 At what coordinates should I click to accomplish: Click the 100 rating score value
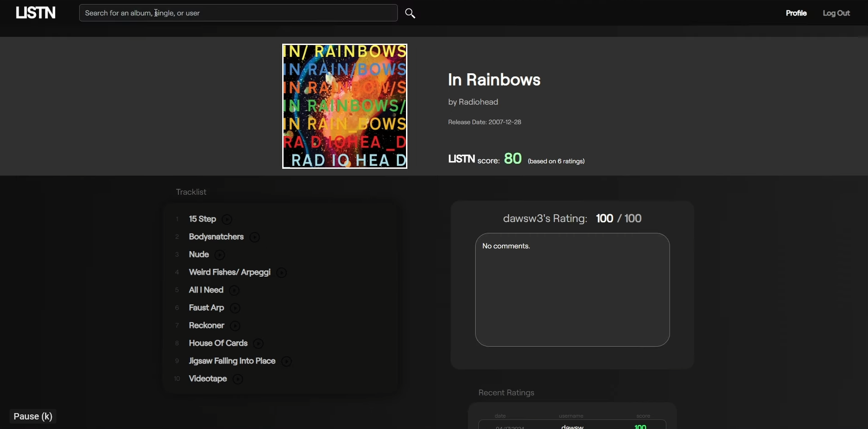click(x=604, y=219)
